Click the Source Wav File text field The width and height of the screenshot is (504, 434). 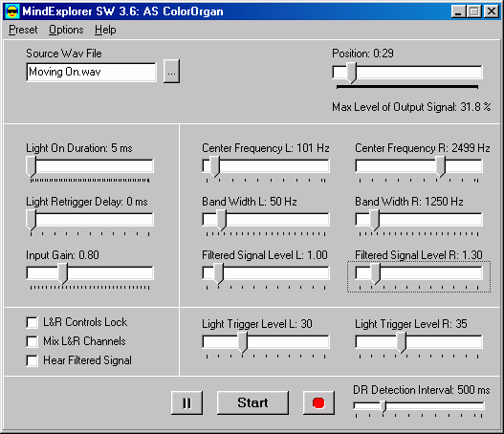click(91, 72)
